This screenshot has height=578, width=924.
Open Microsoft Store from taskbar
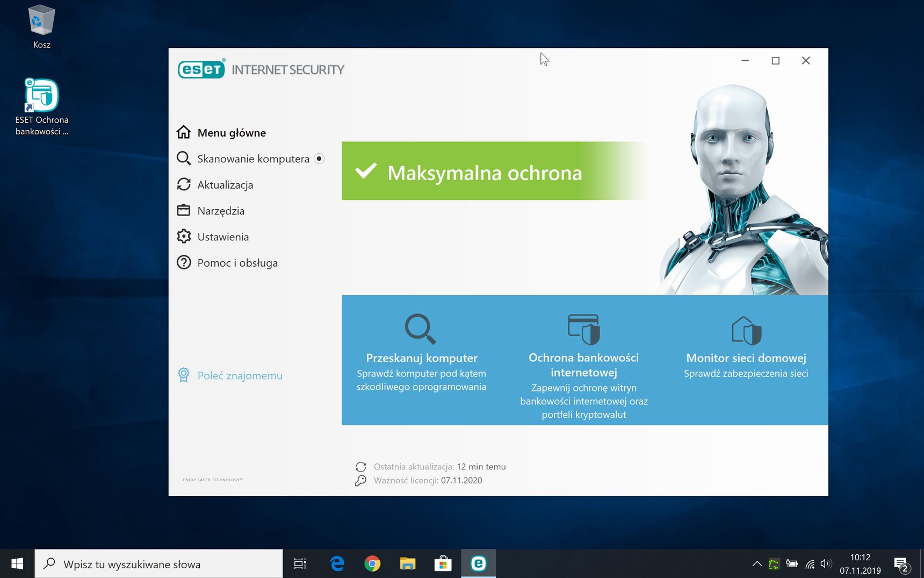point(443,563)
